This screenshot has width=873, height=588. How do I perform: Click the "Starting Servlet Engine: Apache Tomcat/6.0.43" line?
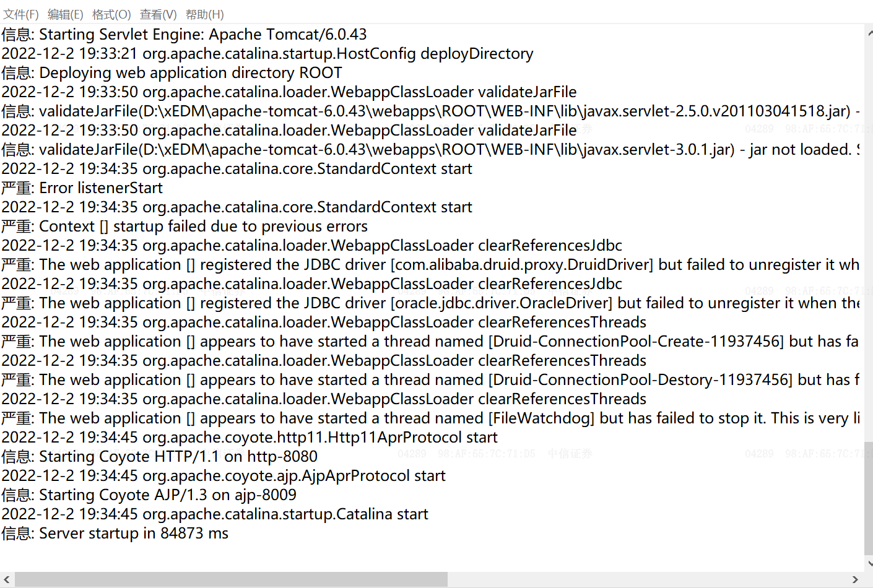pyautogui.click(x=202, y=35)
